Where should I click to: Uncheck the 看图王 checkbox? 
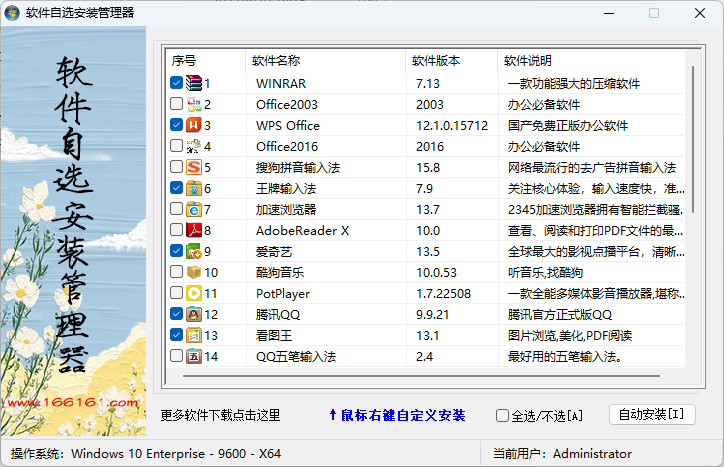pyautogui.click(x=176, y=335)
